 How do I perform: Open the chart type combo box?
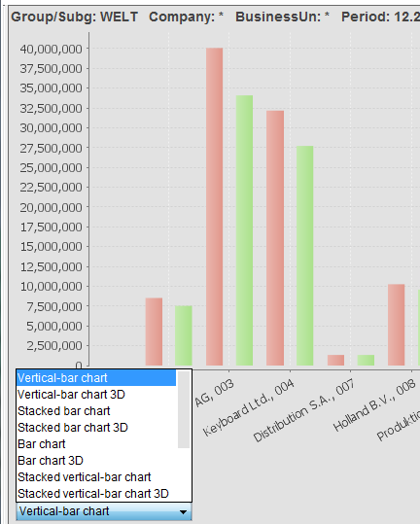tap(104, 511)
